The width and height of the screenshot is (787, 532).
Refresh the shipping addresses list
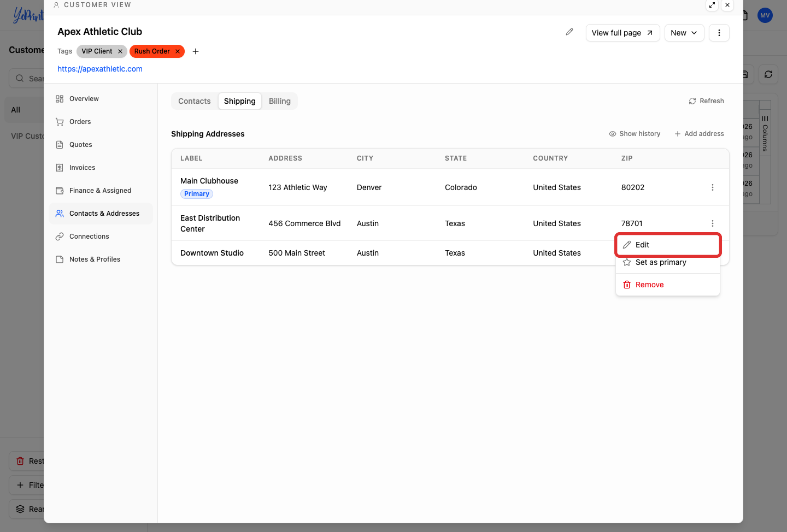point(706,101)
